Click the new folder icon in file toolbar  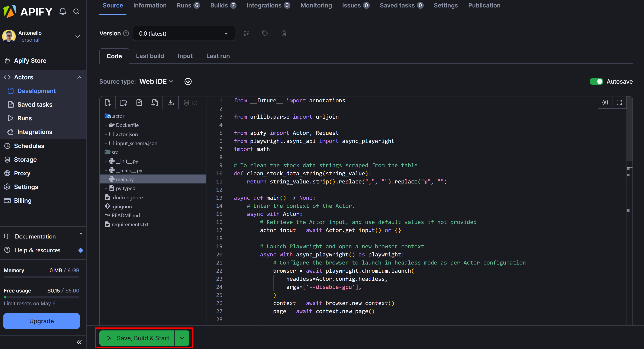coord(123,103)
